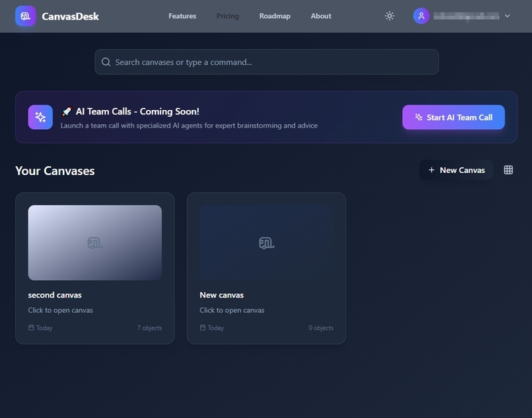The image size is (532, 418).
Task: Click the sparkle AI icon in banner
Action: click(40, 117)
